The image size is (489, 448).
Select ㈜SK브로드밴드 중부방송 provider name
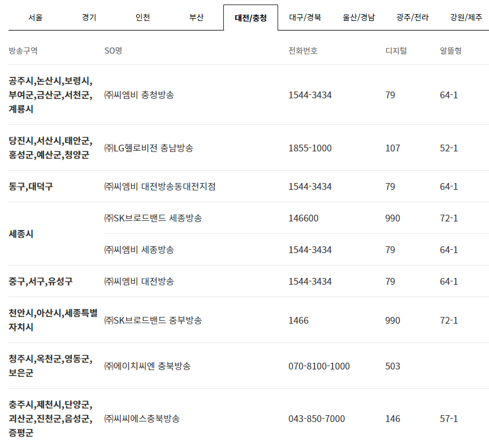coord(153,320)
